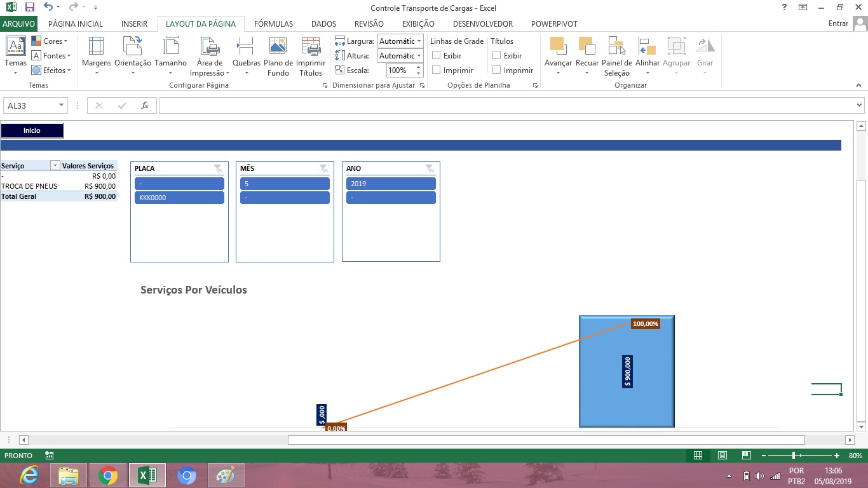Switch to Page Break Preview icon

[746, 456]
